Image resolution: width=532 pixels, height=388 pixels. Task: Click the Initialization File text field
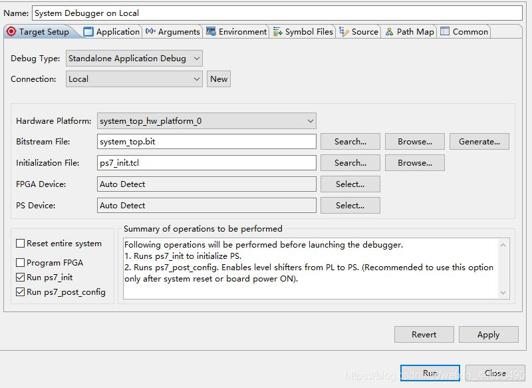coord(207,163)
